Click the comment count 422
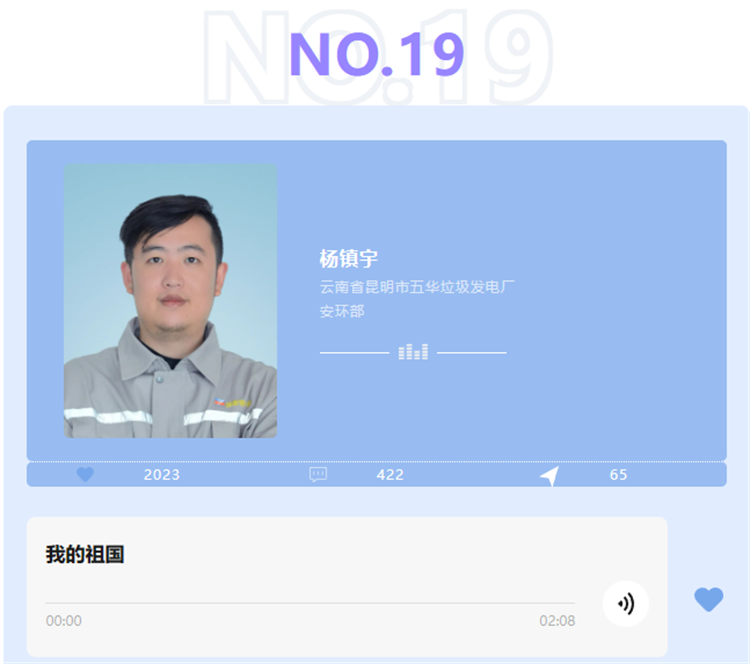Viewport: 750px width, 664px height. [x=390, y=475]
